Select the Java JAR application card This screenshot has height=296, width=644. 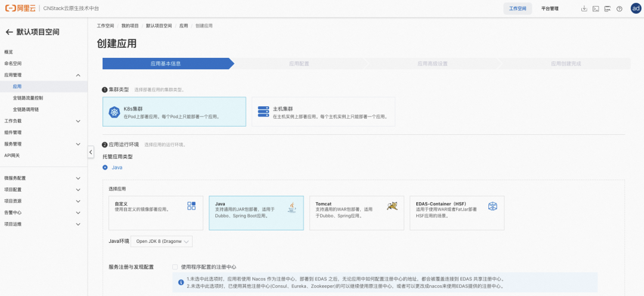(256, 213)
